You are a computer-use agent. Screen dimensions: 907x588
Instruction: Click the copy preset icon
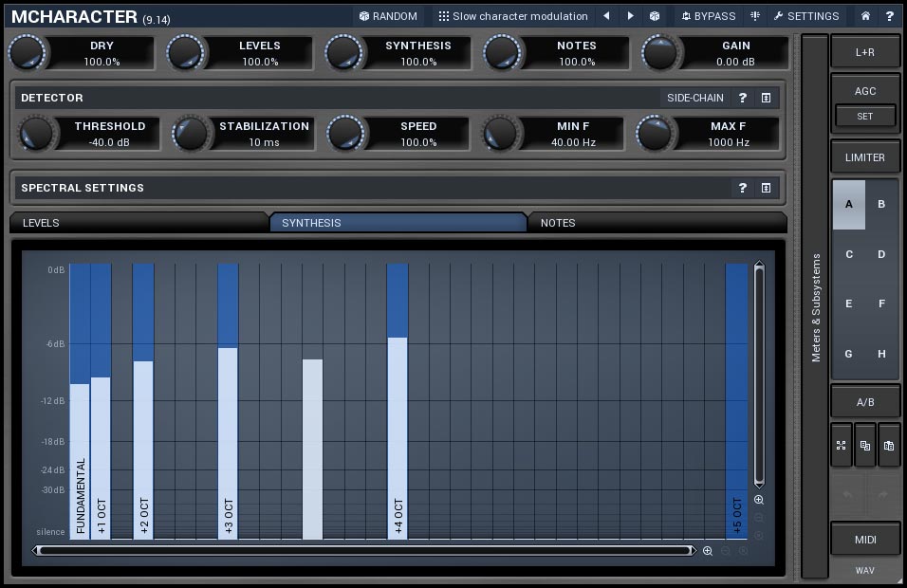coord(865,445)
